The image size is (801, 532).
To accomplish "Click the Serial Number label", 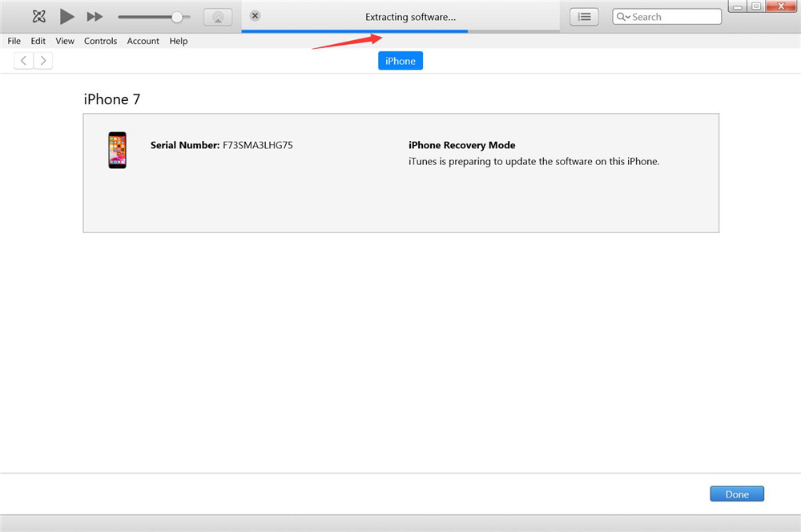I will 185,145.
